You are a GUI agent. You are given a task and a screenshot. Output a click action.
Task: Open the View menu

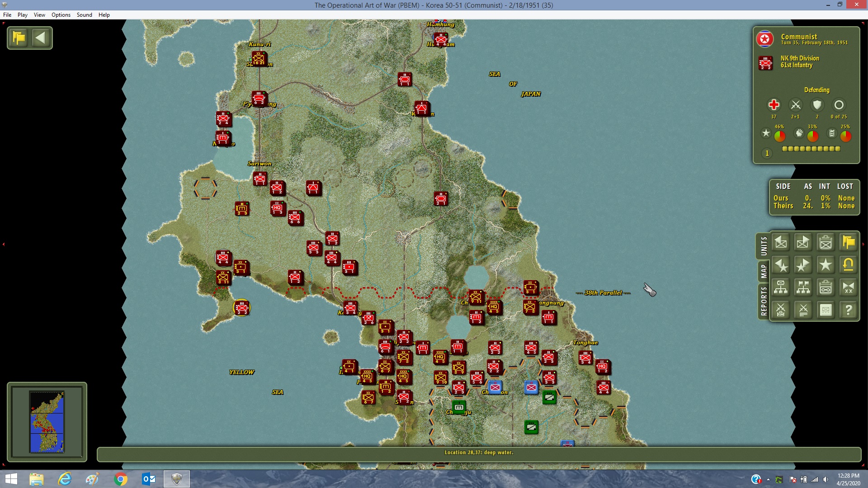[x=39, y=15]
